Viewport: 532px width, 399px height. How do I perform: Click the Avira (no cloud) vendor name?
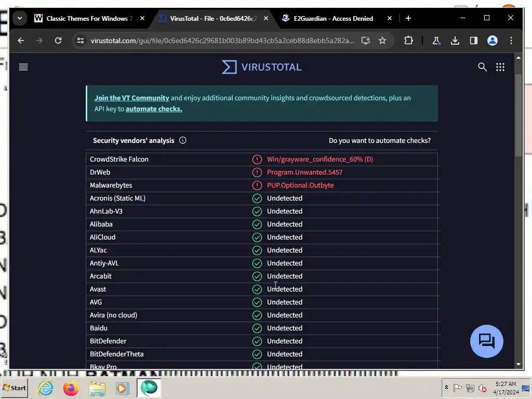[x=113, y=315]
